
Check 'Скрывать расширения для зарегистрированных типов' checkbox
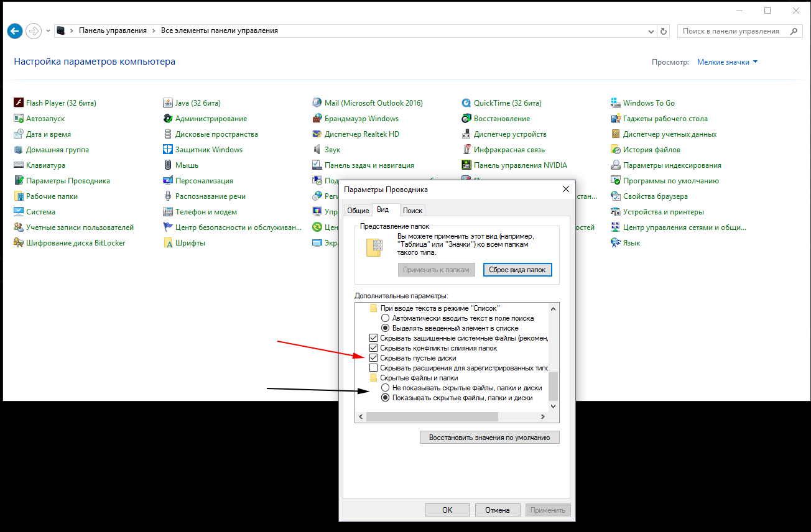[x=374, y=368]
